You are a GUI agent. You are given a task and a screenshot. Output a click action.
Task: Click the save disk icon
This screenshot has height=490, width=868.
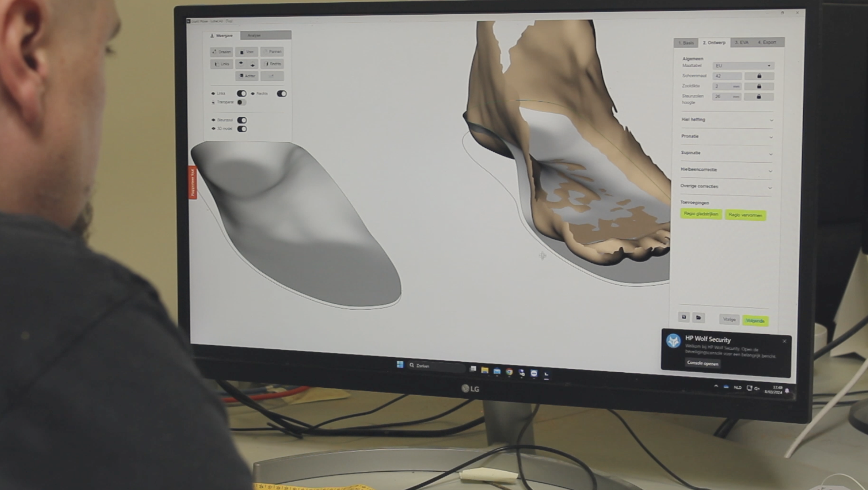point(684,317)
